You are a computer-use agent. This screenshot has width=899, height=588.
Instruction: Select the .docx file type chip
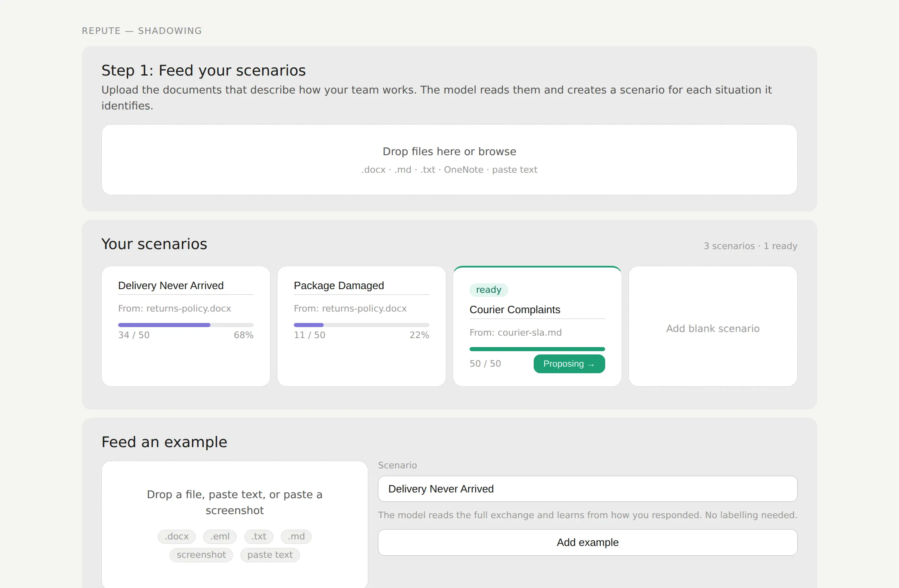tap(177, 537)
